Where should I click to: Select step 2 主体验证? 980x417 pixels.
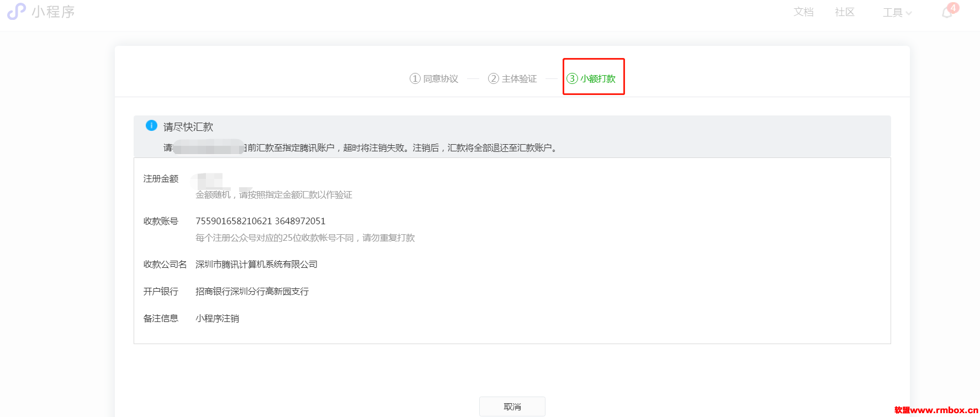512,78
